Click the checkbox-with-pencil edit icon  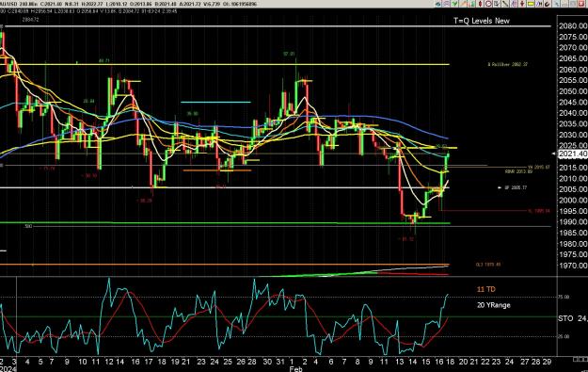click(x=497, y=4)
